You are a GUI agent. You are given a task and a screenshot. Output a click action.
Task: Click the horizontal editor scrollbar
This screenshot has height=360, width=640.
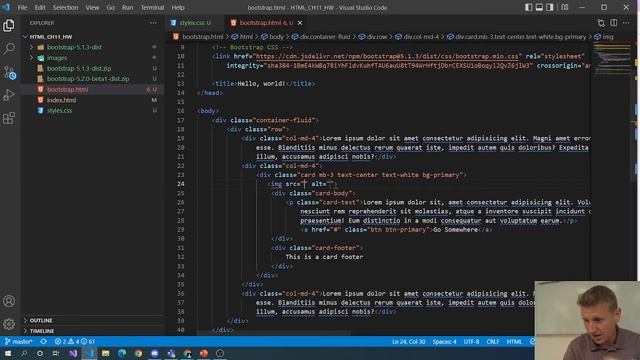(x=273, y=333)
